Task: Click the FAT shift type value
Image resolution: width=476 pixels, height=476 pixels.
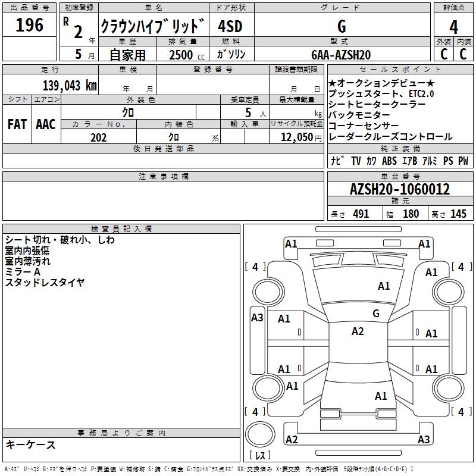Action: [17, 124]
